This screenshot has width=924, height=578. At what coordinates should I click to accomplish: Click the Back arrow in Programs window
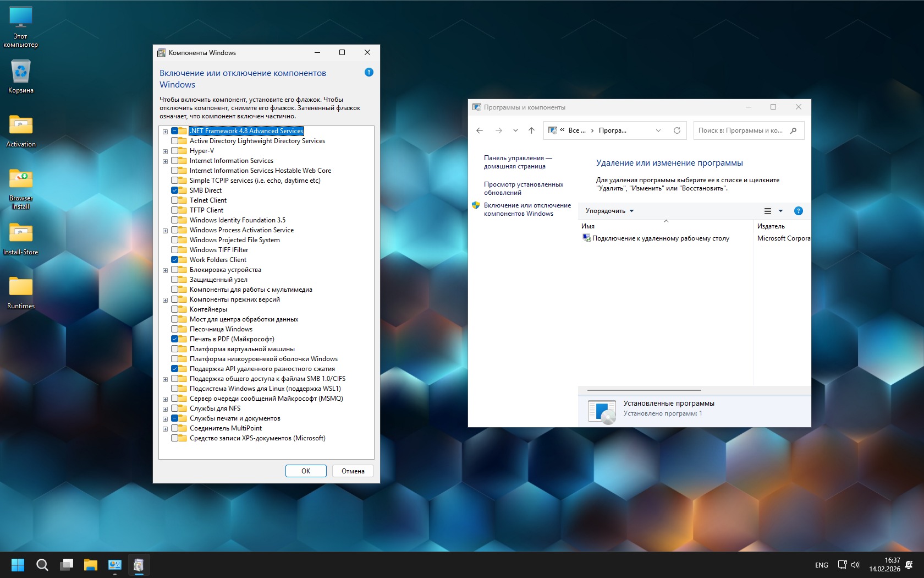480,130
